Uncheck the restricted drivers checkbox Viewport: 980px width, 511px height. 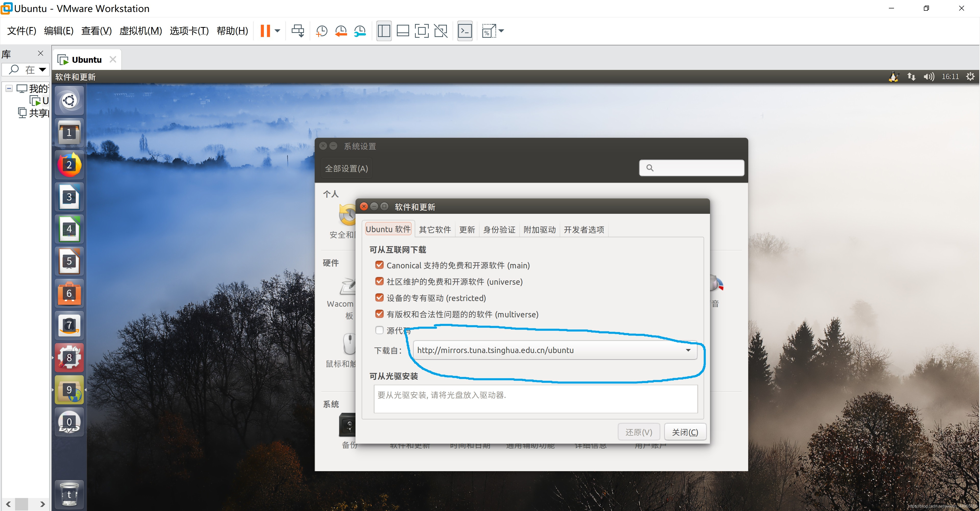pyautogui.click(x=379, y=298)
